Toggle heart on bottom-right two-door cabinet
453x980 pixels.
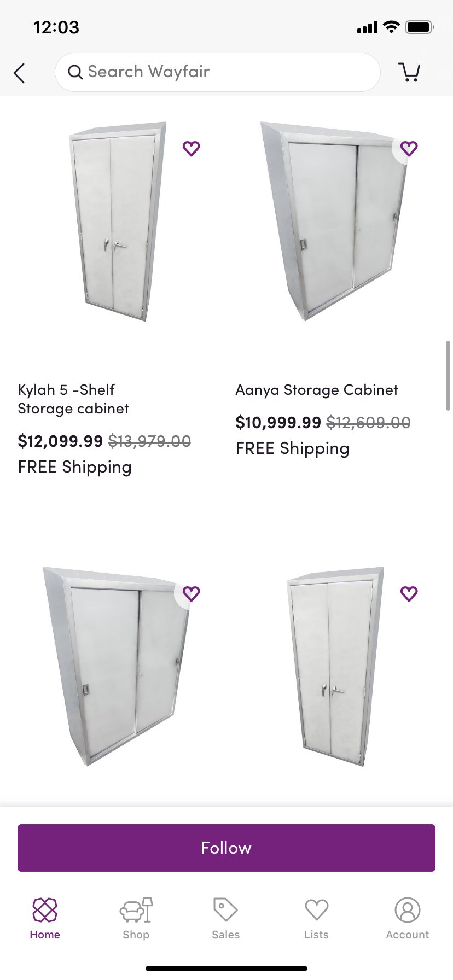tap(409, 593)
